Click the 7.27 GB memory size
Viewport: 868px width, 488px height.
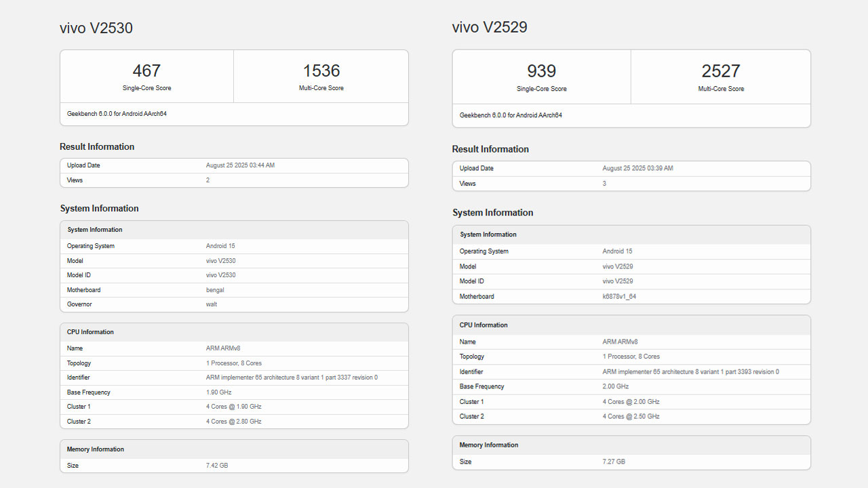[x=614, y=462]
